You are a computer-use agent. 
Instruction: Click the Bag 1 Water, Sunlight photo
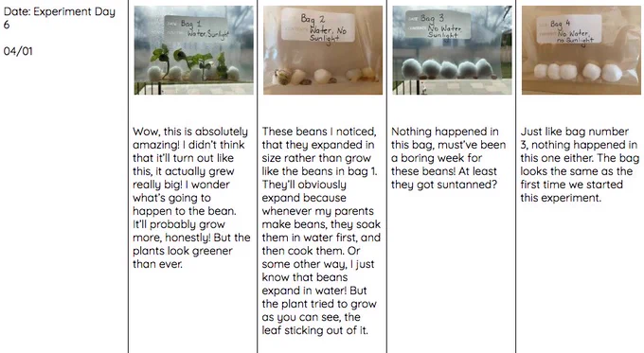[x=193, y=50]
